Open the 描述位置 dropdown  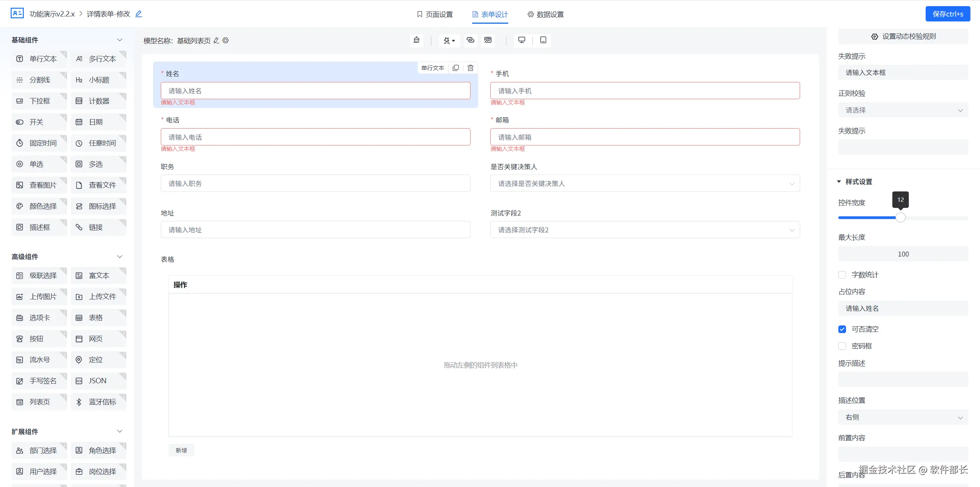click(903, 417)
